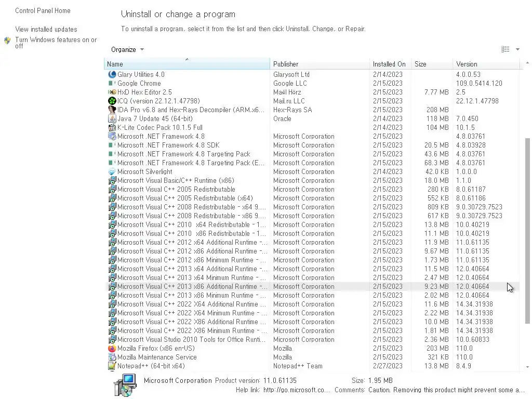Click the K-Lite Codec Pack icon
532x399 pixels.
click(112, 127)
